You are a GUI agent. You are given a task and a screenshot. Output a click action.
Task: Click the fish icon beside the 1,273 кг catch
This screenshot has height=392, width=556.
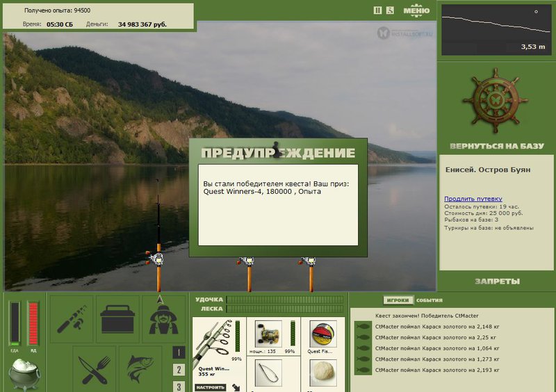click(x=363, y=359)
